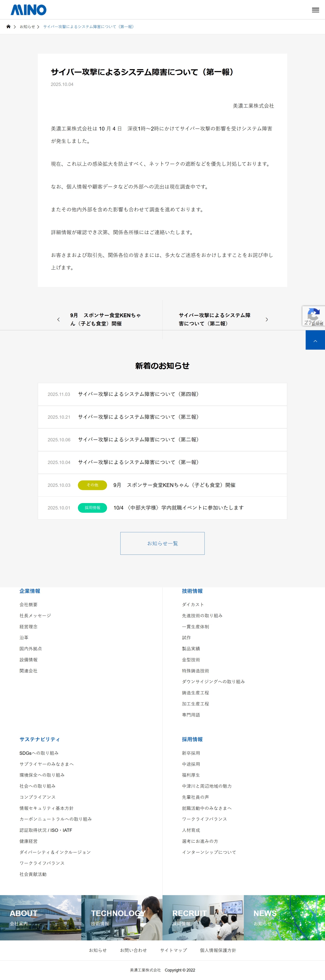Click next article right chevron
The width and height of the screenshot is (325, 980).
(x=266, y=319)
